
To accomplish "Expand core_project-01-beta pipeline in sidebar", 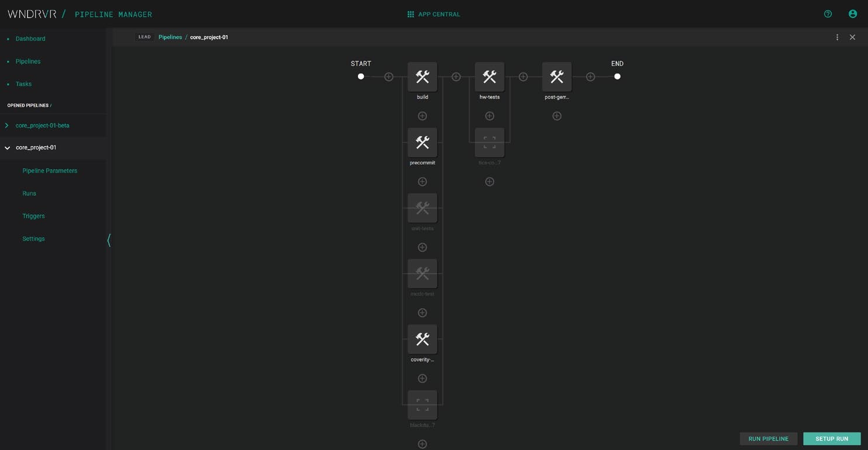I will [x=7, y=126].
